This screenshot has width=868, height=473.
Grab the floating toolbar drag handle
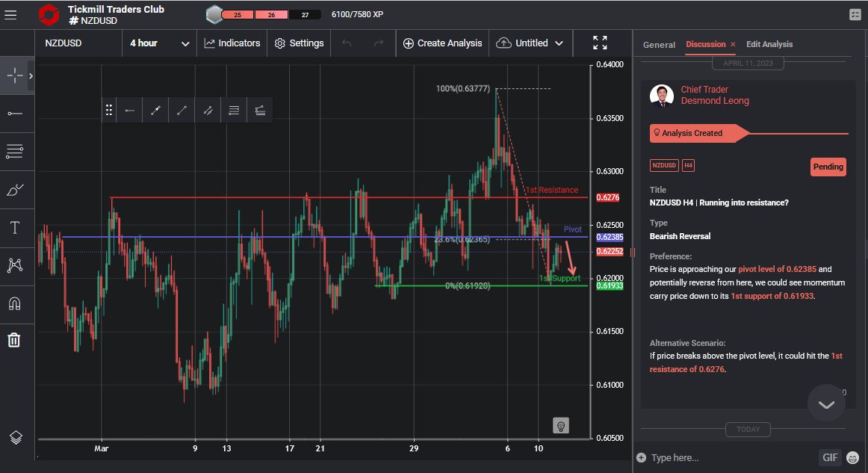pos(109,111)
